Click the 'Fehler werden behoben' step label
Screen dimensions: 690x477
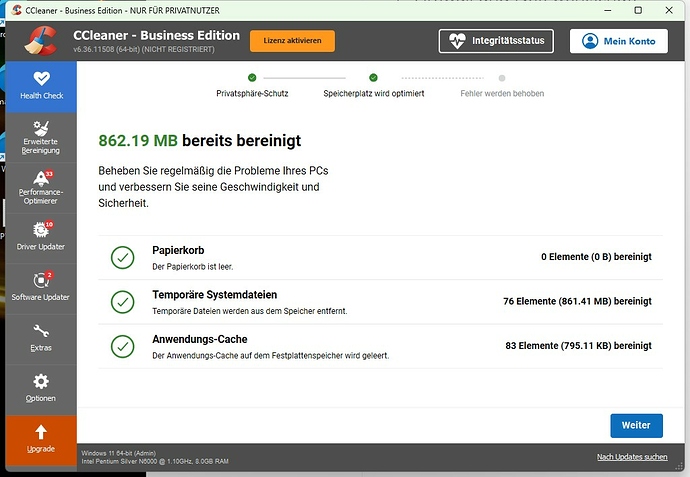[502, 94]
